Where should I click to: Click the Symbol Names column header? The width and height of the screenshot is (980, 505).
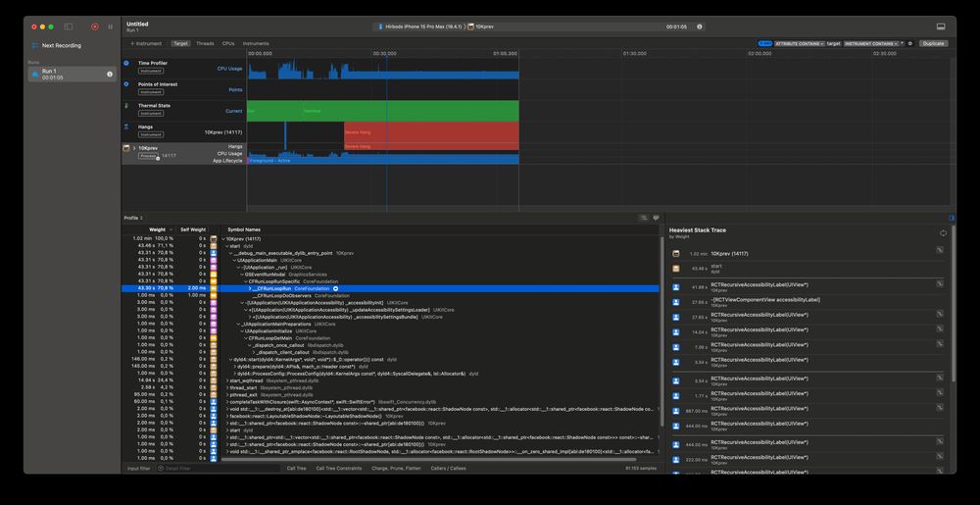244,229
